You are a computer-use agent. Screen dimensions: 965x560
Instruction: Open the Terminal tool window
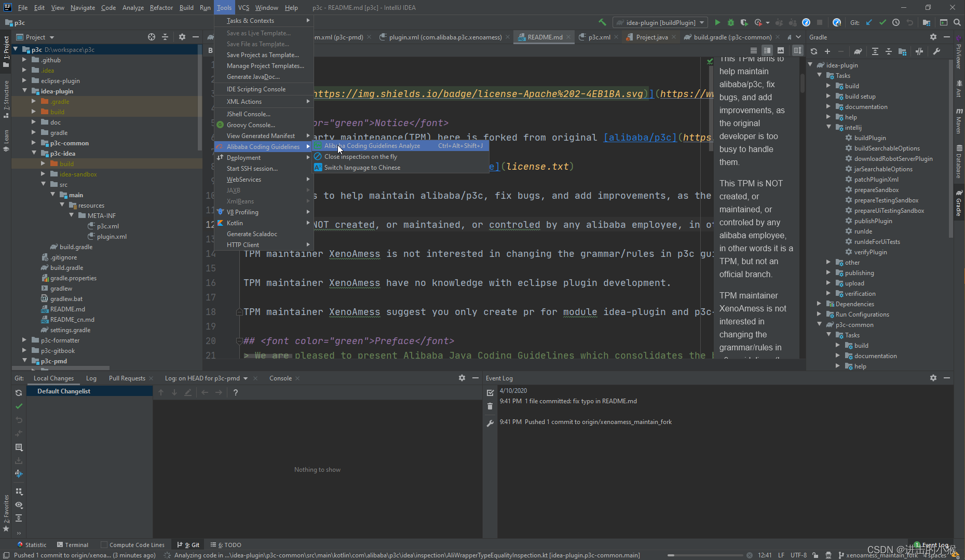[x=73, y=545]
